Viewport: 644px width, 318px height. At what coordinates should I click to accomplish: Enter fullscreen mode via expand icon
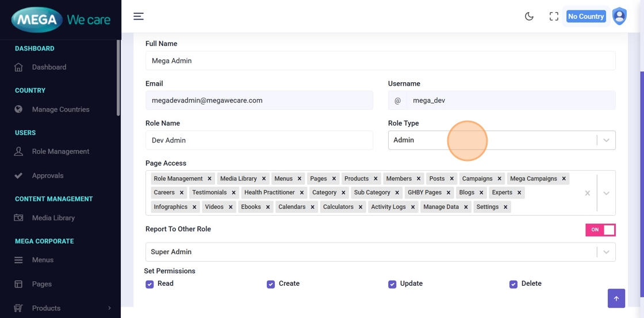point(554,16)
